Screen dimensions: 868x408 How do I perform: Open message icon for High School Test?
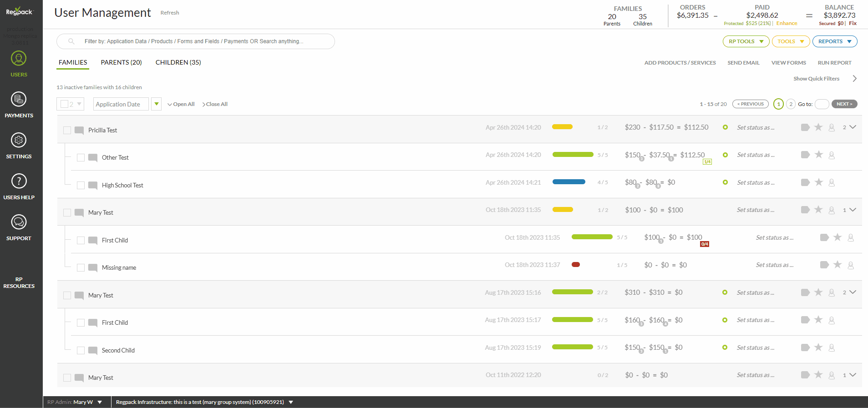coord(93,186)
